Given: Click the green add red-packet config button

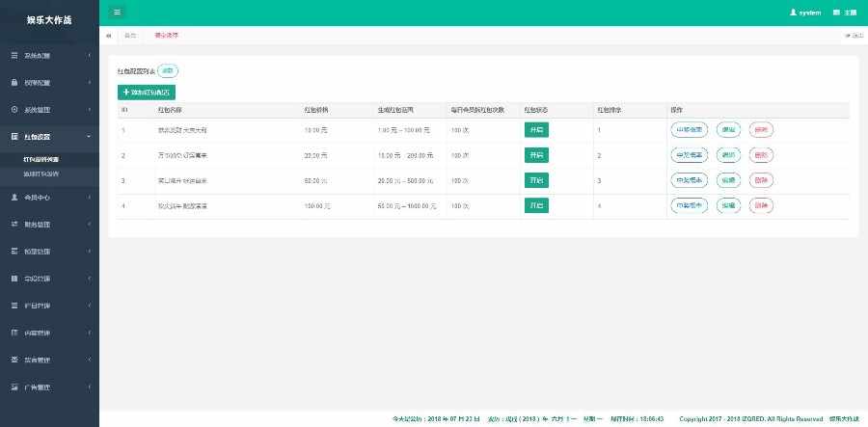Looking at the screenshot, I should click(147, 93).
